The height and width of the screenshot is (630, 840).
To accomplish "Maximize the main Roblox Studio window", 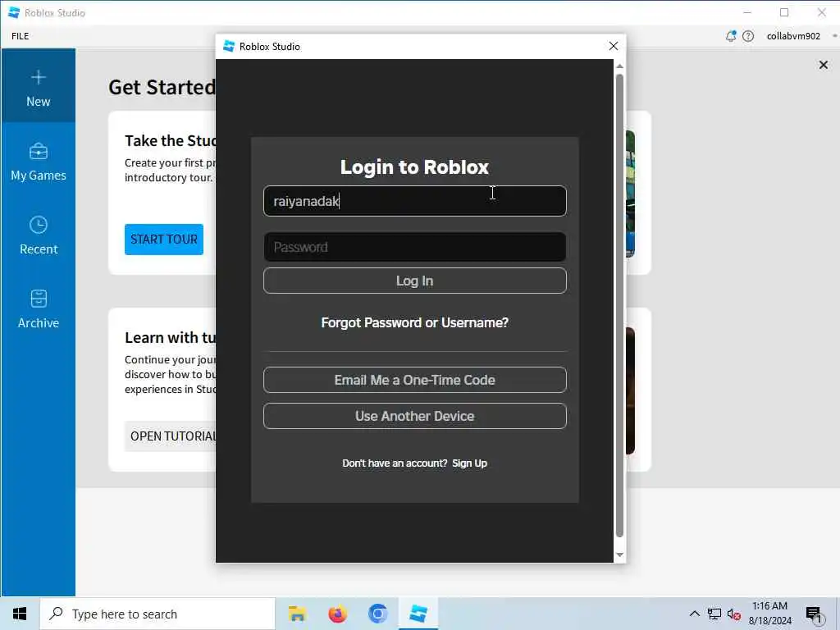I will (784, 12).
